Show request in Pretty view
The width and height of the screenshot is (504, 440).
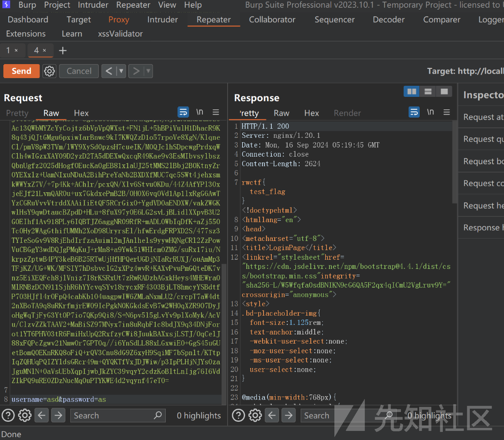(17, 113)
